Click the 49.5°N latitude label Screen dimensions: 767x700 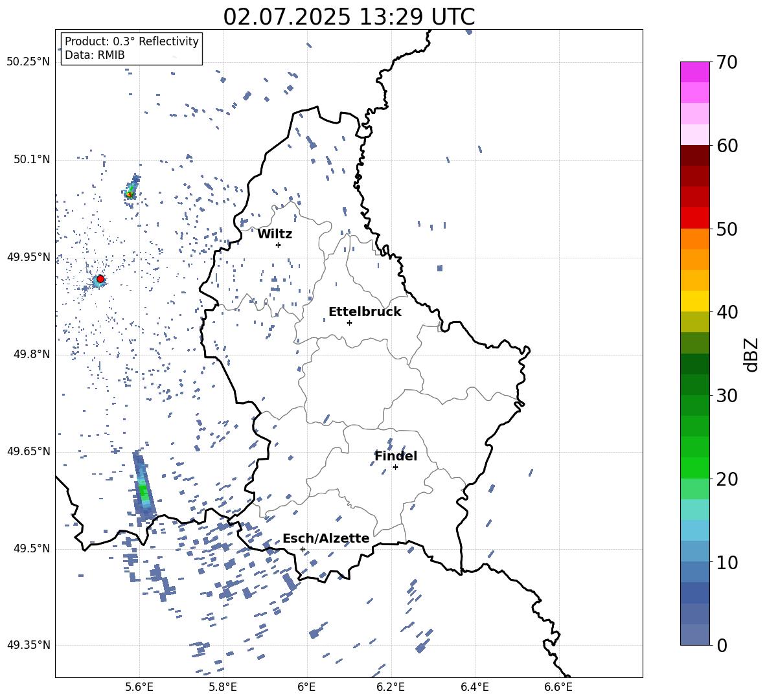[x=31, y=548]
